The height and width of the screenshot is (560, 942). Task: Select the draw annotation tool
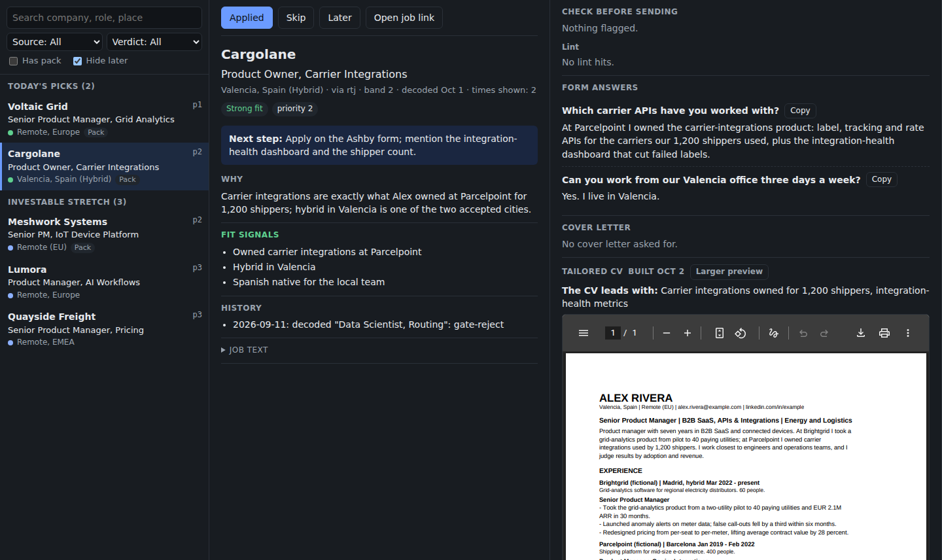point(774,333)
